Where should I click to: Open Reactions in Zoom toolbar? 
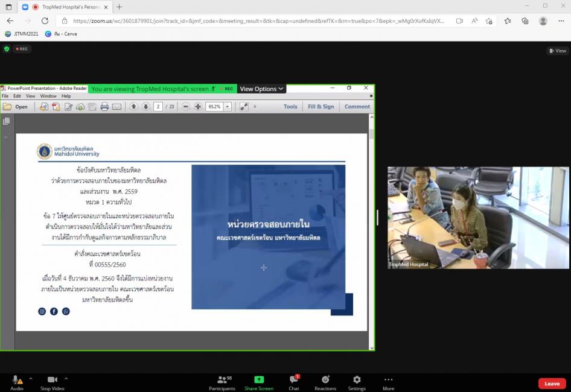325,383
